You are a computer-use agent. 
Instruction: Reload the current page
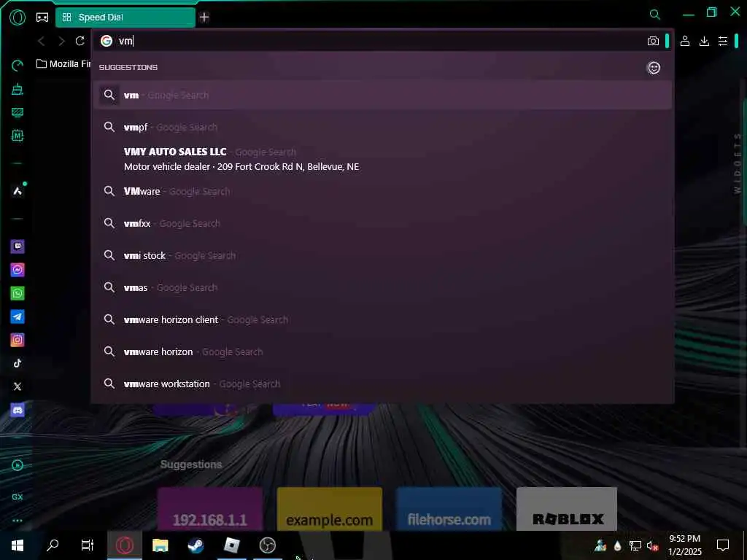(80, 41)
